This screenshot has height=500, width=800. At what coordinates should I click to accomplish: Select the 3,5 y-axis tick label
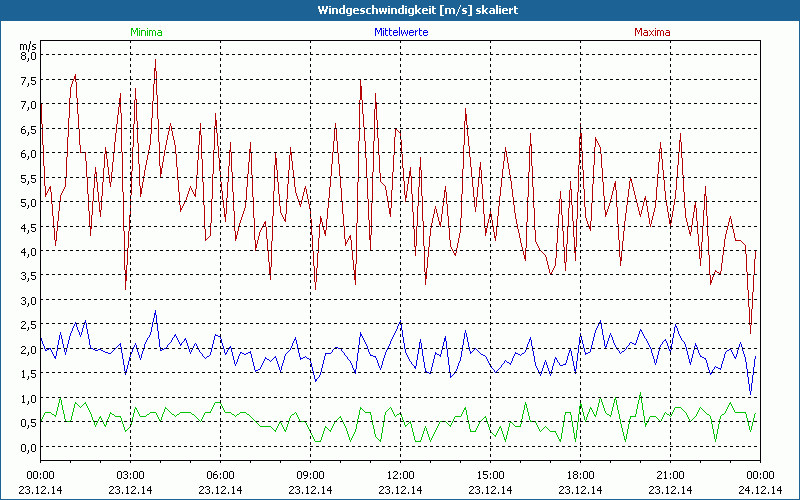click(x=28, y=276)
